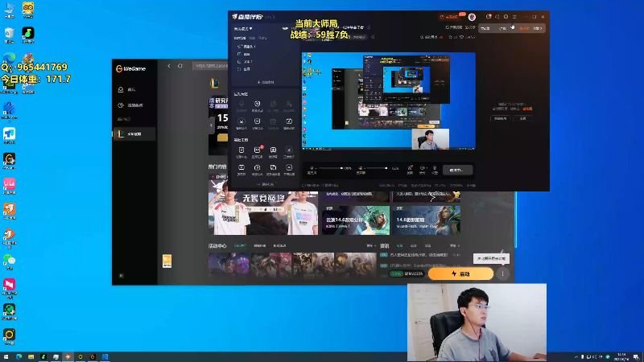Open the first activity thumbnail in WeGame

[229, 265]
